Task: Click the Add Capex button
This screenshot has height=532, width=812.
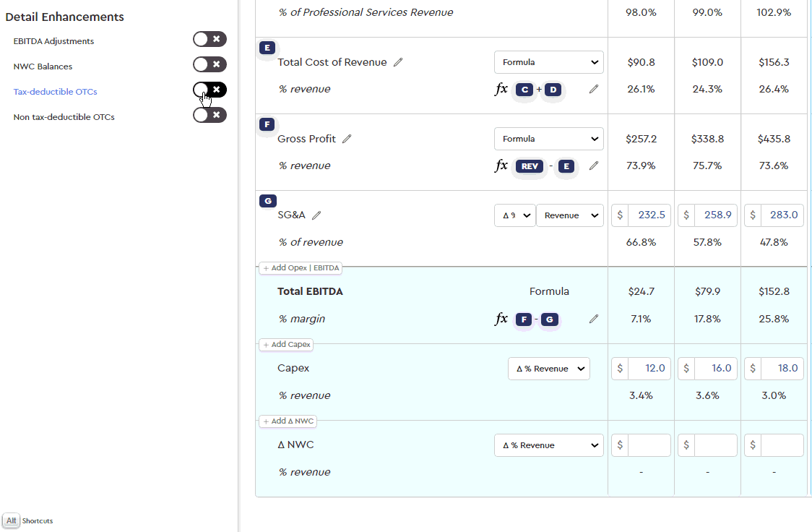Action: click(x=286, y=345)
